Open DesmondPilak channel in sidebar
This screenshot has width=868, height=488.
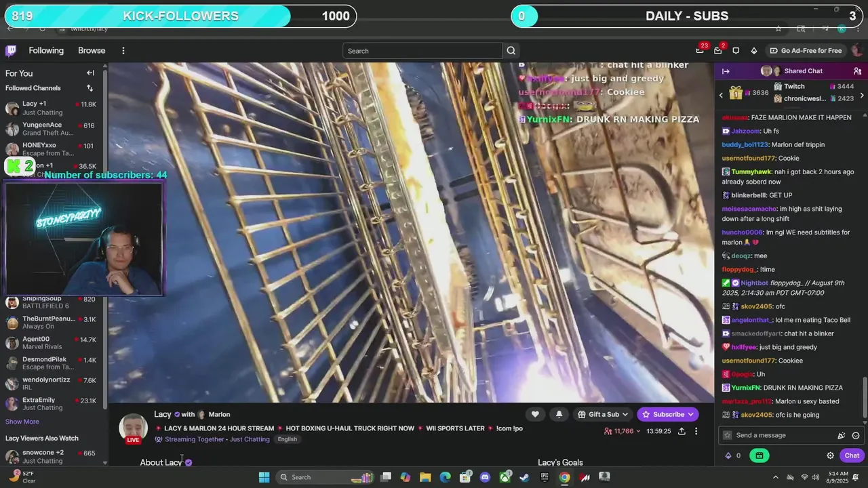click(52, 363)
